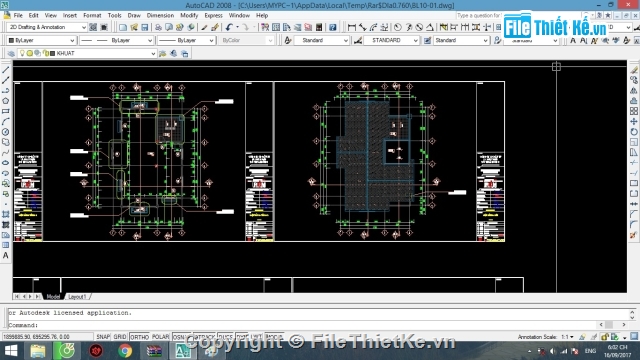Open the Layer Properties Manager icon

pyautogui.click(x=11, y=53)
